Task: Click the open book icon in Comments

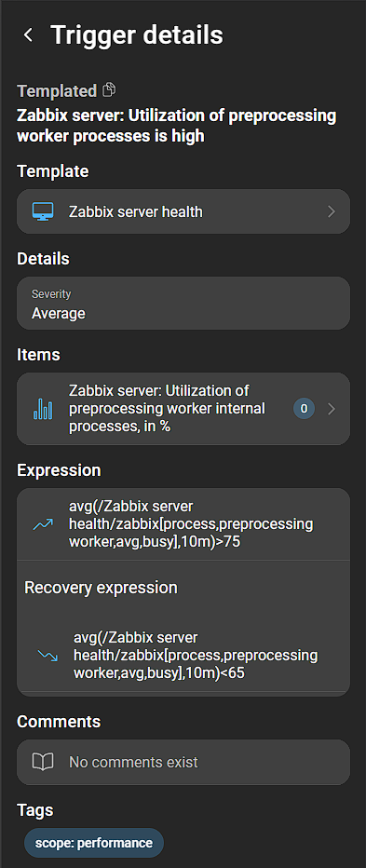Action: point(43,762)
